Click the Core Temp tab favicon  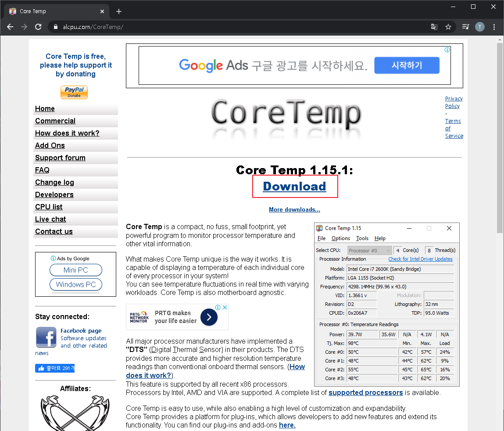point(13,11)
